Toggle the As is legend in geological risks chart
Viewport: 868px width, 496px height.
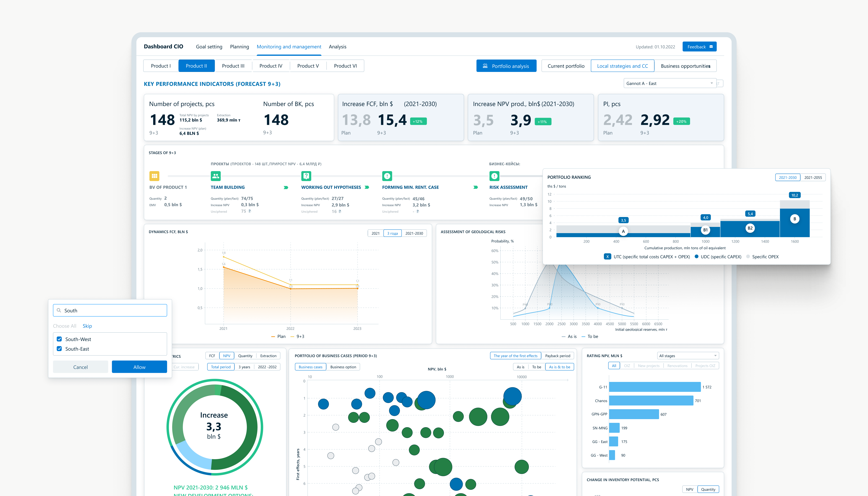(x=569, y=336)
